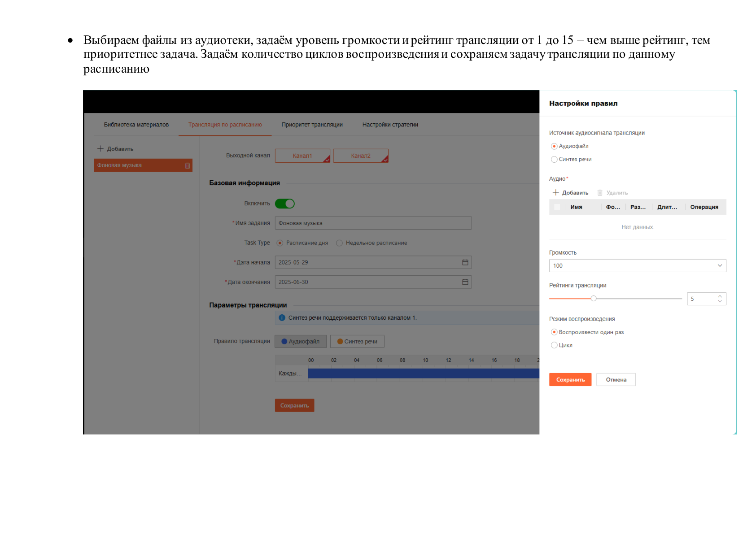The width and height of the screenshot is (756, 534).
Task: Click the Длит… column header
Action: tap(667, 207)
